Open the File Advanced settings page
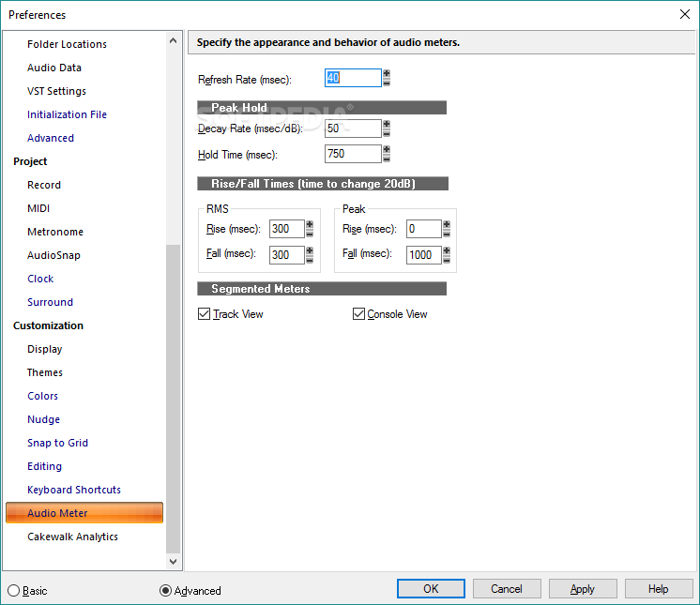Viewport: 700px width, 605px height. [x=51, y=138]
